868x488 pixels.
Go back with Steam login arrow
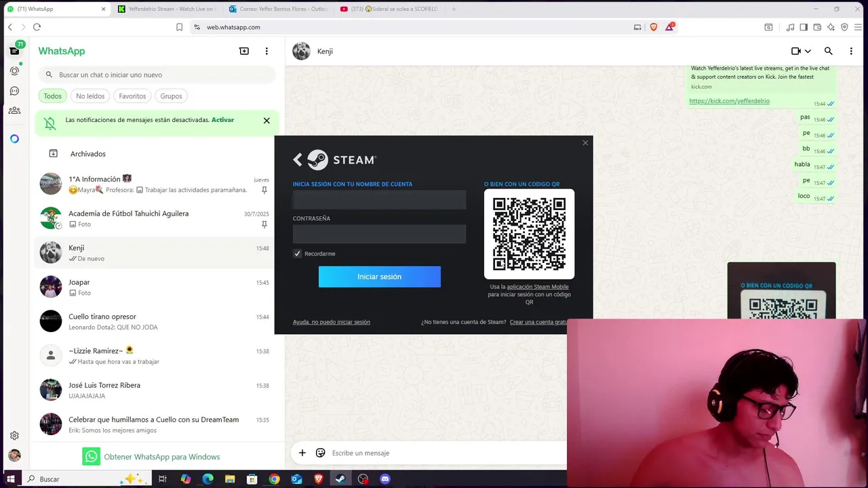coord(297,159)
